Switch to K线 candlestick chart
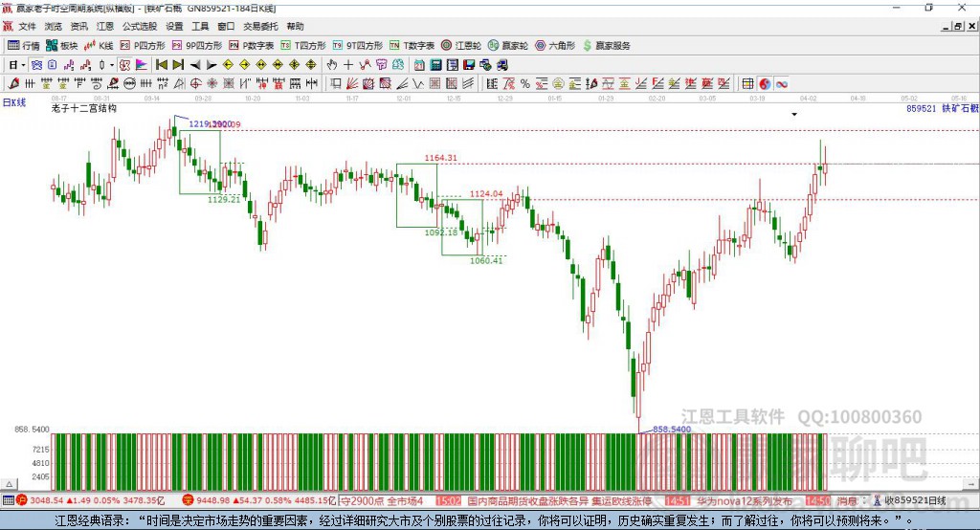Screen dimensions: 980x530 click(98, 45)
